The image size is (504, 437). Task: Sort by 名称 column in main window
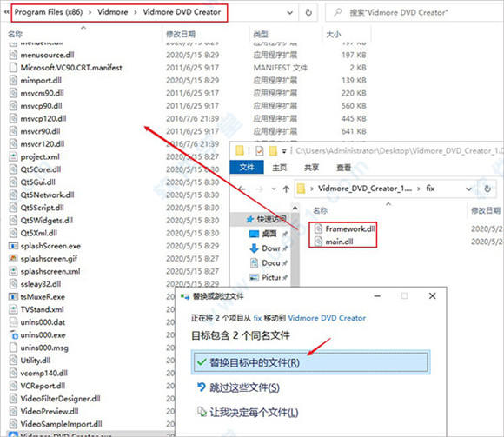click(16, 34)
